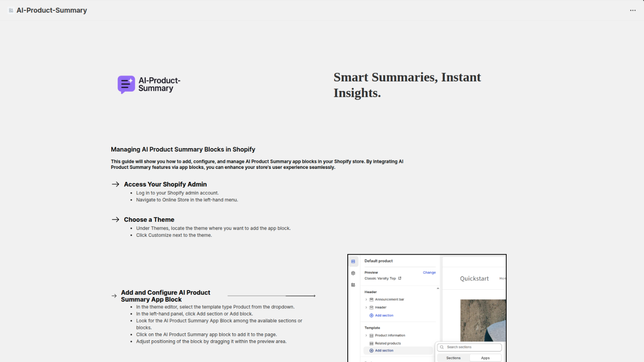Expand the Announcement bar section
644x362 pixels.
(366, 300)
